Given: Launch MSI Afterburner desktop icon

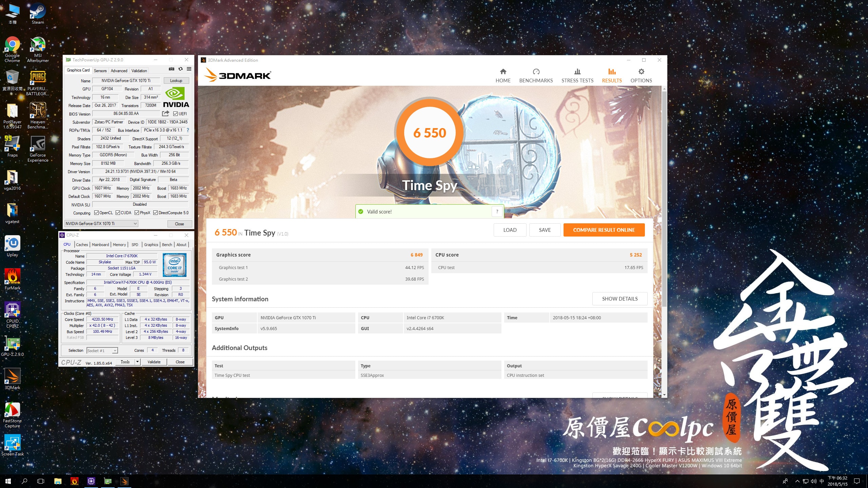Looking at the screenshot, I should 38,49.
